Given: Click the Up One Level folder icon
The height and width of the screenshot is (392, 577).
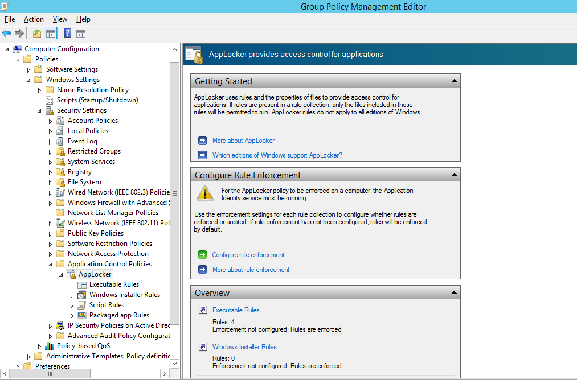Looking at the screenshot, I should (x=37, y=34).
